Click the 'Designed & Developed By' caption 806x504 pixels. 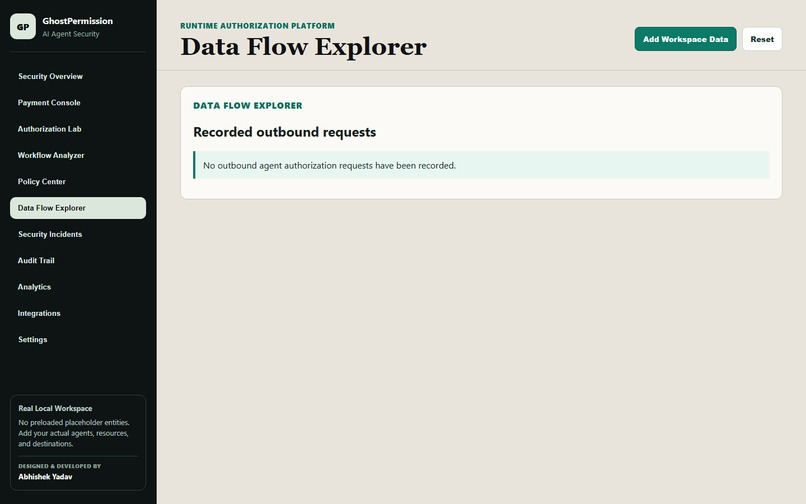(60, 466)
